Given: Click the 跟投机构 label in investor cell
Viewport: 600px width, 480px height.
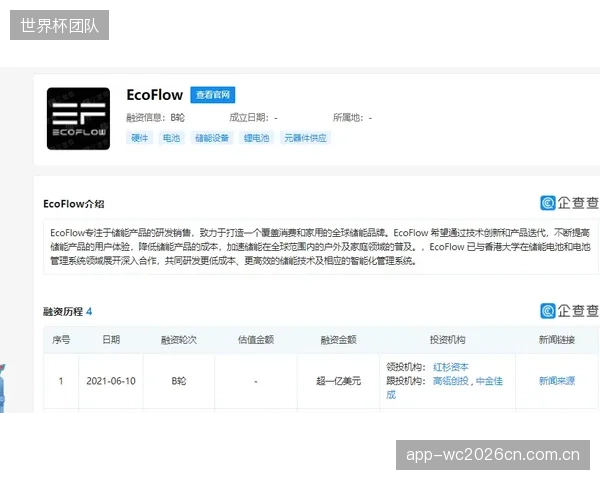Looking at the screenshot, I should point(406,381).
